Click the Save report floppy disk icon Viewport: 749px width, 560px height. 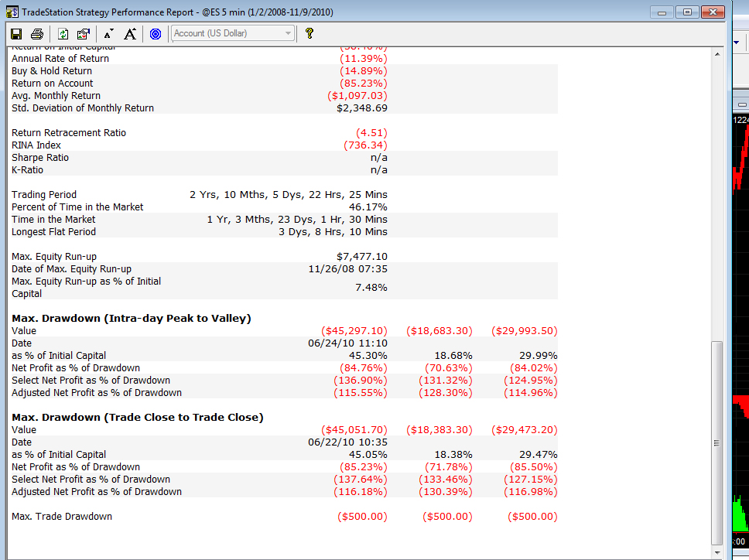click(x=16, y=34)
